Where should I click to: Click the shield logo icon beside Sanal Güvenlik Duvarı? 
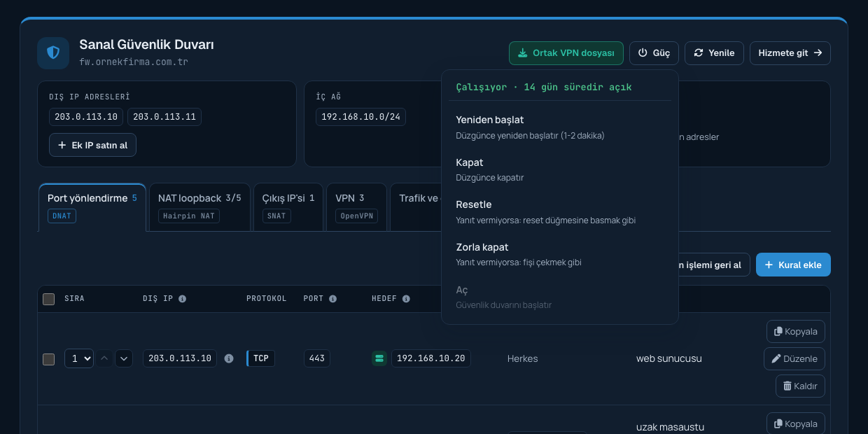coord(53,53)
